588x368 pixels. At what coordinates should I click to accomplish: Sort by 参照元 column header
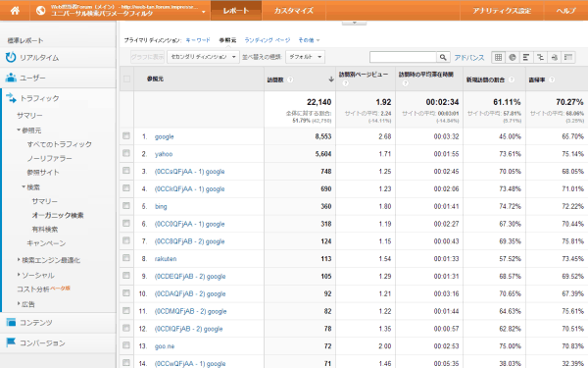tap(155, 79)
